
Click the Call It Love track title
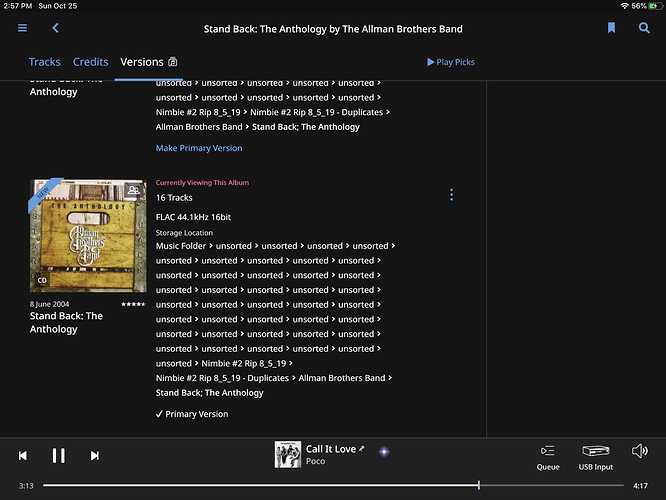[x=331, y=449]
